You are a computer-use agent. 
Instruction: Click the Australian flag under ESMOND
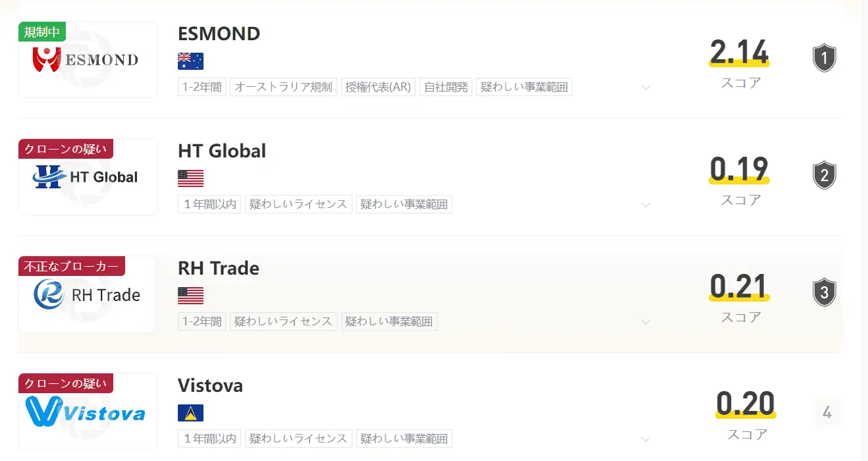(x=190, y=61)
